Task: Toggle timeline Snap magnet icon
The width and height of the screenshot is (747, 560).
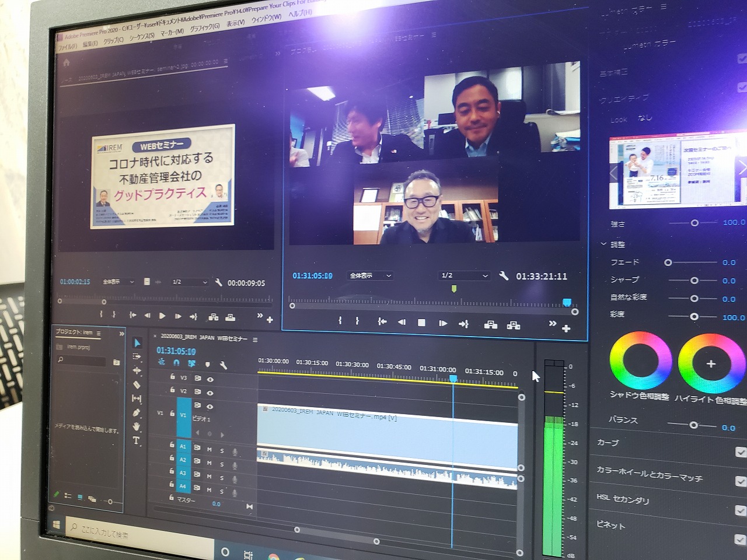Action: pyautogui.click(x=176, y=363)
